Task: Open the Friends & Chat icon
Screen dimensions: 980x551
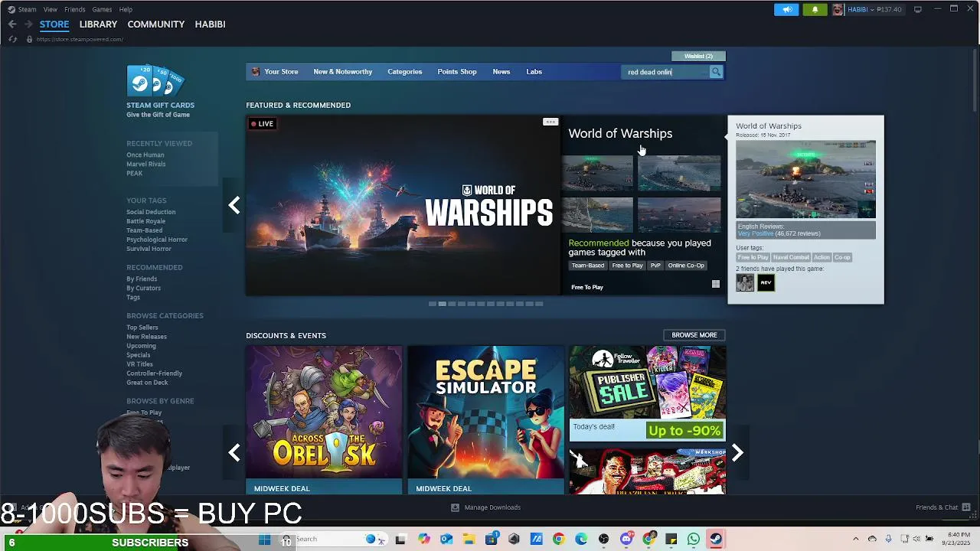Action: [966, 507]
